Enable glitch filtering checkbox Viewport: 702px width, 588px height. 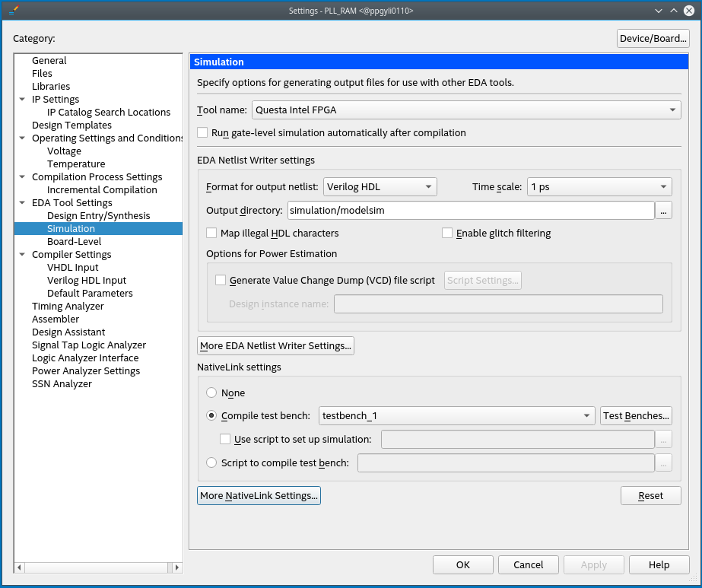[447, 234]
